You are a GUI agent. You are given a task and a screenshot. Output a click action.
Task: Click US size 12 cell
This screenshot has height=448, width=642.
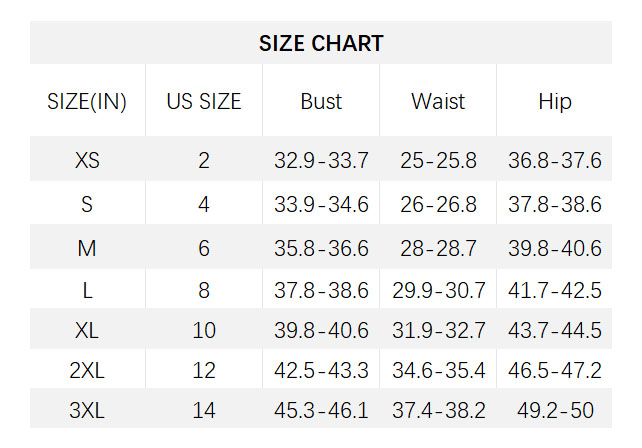(204, 371)
